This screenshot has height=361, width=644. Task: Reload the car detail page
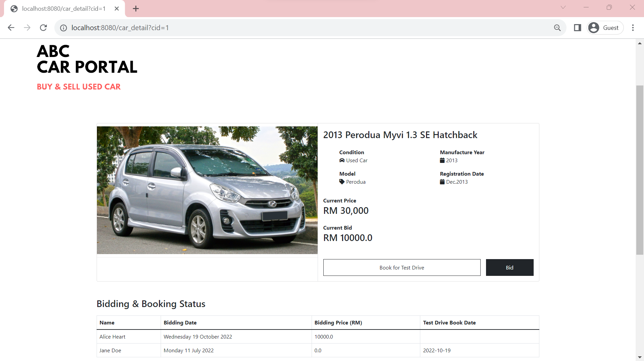coord(43,28)
